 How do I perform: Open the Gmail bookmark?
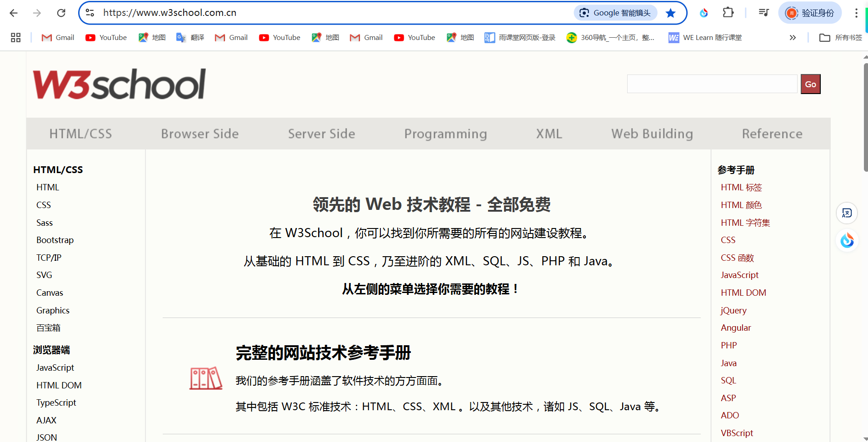57,37
